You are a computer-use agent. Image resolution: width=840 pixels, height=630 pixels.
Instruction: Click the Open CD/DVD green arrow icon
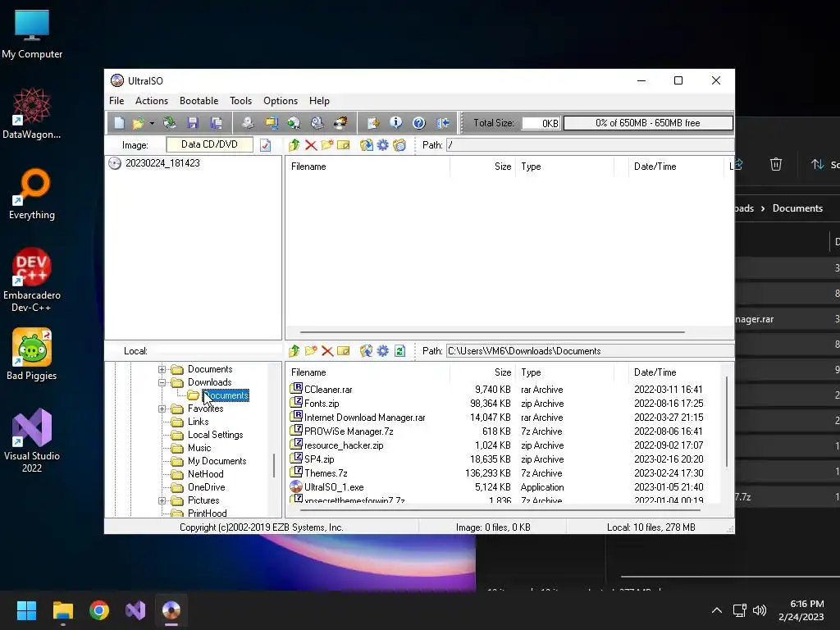point(169,123)
